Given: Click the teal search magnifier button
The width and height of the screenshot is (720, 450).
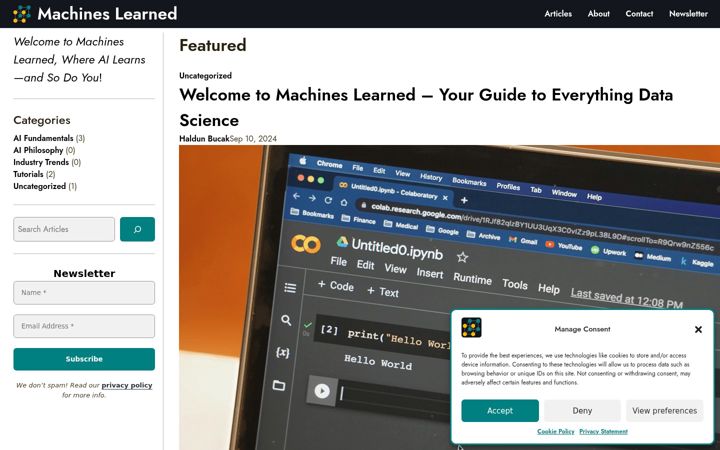Looking at the screenshot, I should pyautogui.click(x=137, y=229).
